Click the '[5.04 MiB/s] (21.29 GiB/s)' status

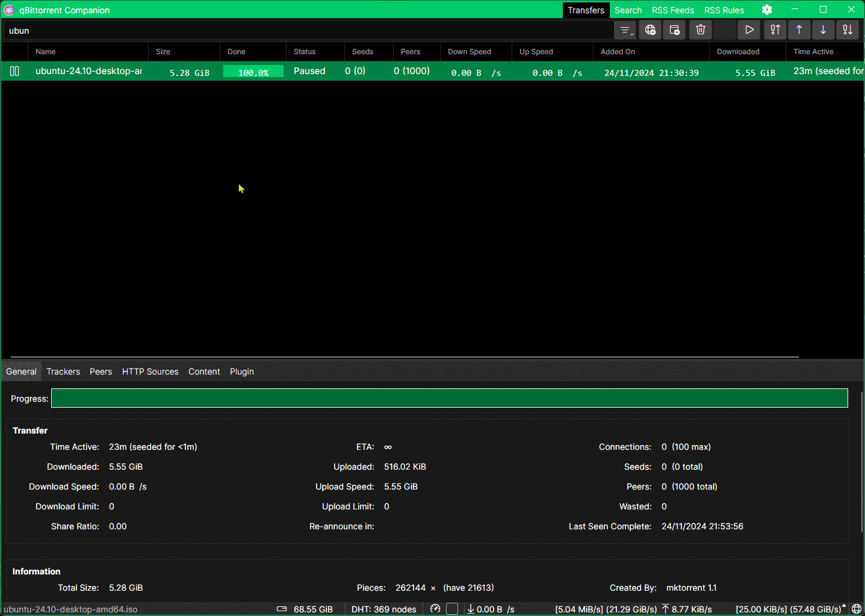click(606, 609)
